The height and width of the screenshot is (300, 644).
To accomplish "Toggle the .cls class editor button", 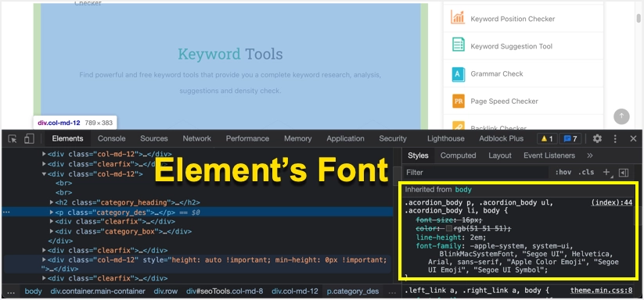I will [586, 173].
